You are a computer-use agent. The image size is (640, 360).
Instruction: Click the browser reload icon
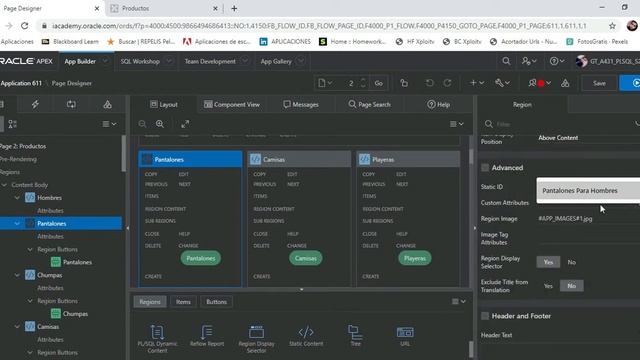pyautogui.click(x=24, y=26)
